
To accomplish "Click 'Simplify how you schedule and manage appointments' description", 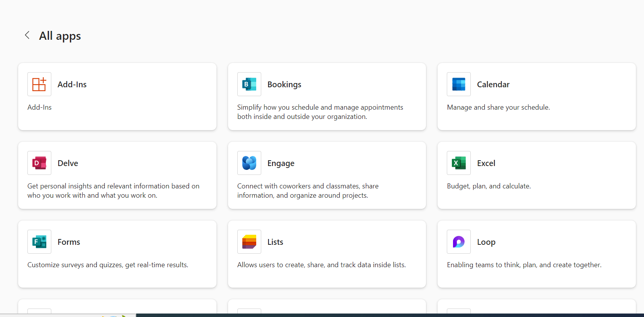I will click(x=320, y=112).
